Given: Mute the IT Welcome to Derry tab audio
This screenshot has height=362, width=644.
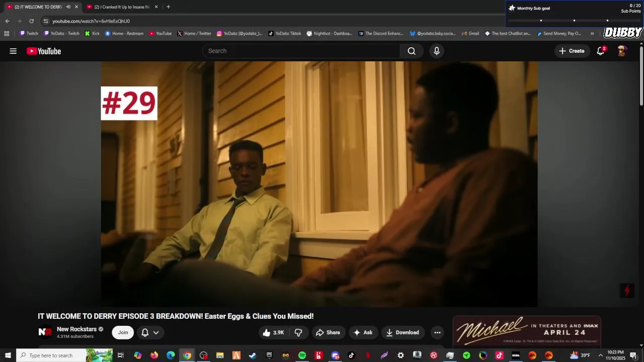Looking at the screenshot, I should point(68,7).
